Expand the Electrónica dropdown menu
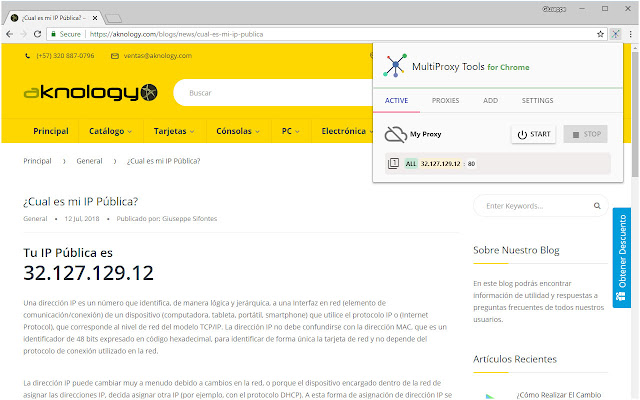The width and height of the screenshot is (640, 400). (347, 131)
